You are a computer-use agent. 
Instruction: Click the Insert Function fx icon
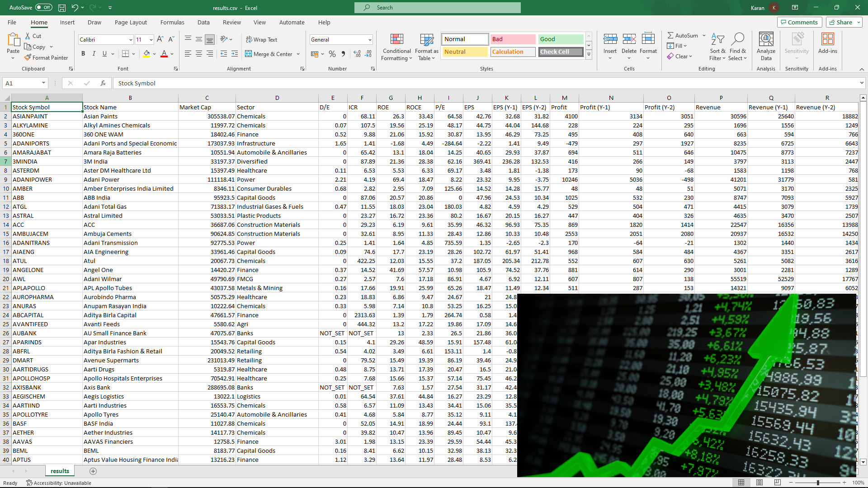(x=103, y=83)
